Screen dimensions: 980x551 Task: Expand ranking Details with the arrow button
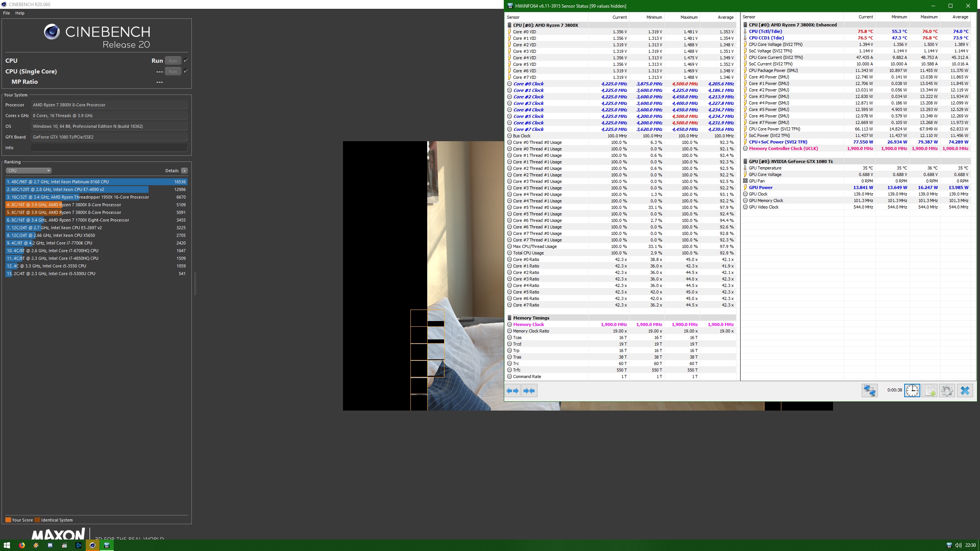[x=185, y=171]
